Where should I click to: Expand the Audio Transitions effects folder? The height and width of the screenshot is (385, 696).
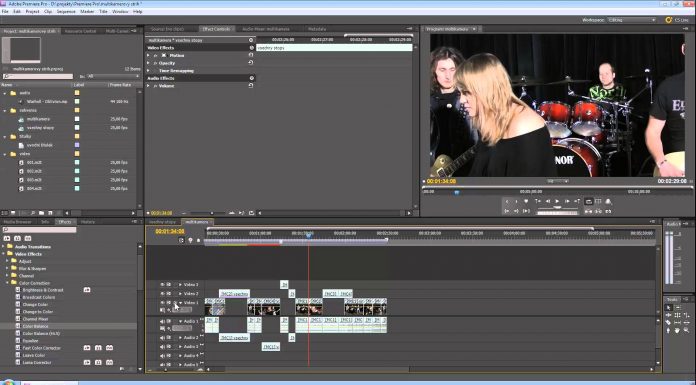click(4, 246)
